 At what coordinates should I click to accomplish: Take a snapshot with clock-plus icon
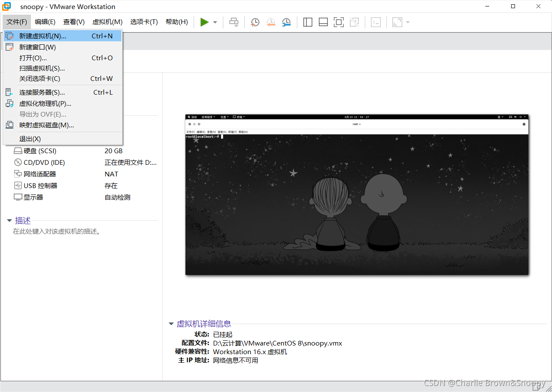pos(255,22)
